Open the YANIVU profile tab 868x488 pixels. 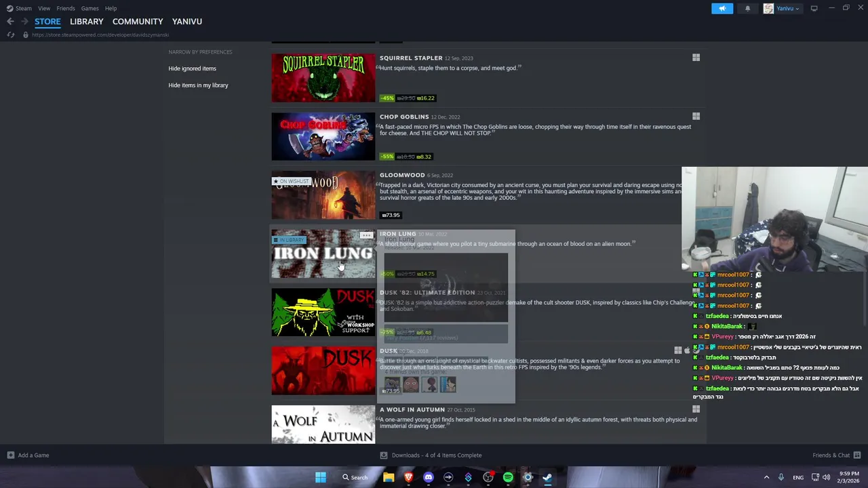(187, 22)
